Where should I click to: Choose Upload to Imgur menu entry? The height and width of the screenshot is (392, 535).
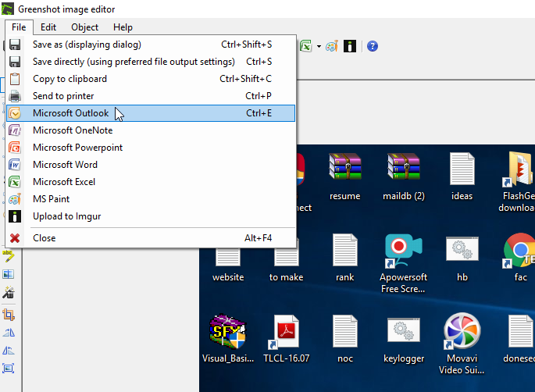click(x=151, y=216)
